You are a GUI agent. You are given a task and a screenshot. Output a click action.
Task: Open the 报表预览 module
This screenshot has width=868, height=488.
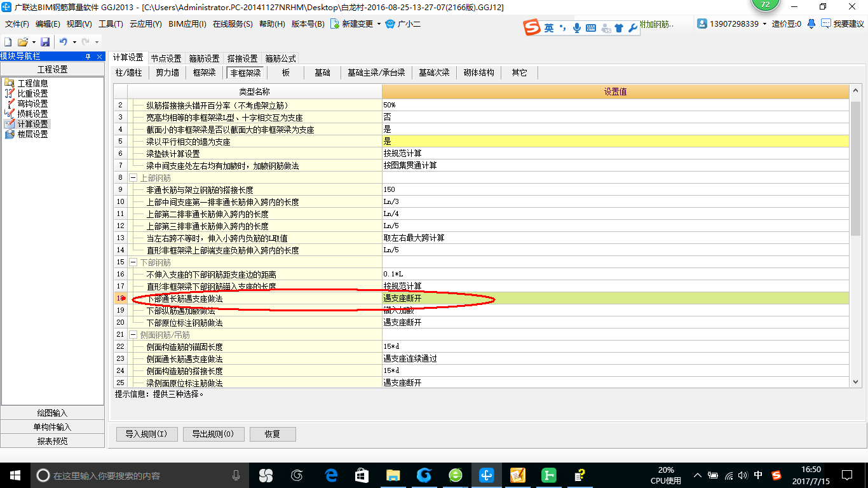[52, 441]
